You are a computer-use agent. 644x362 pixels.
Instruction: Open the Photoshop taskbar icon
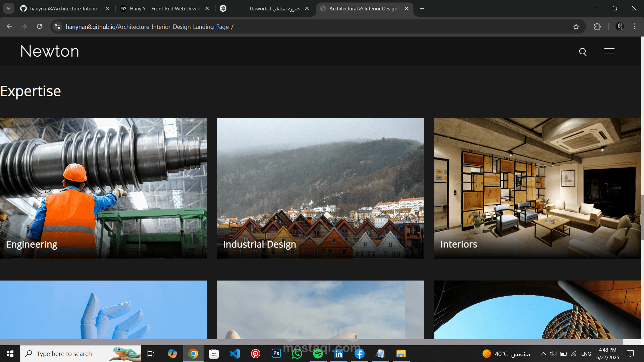pyautogui.click(x=276, y=353)
